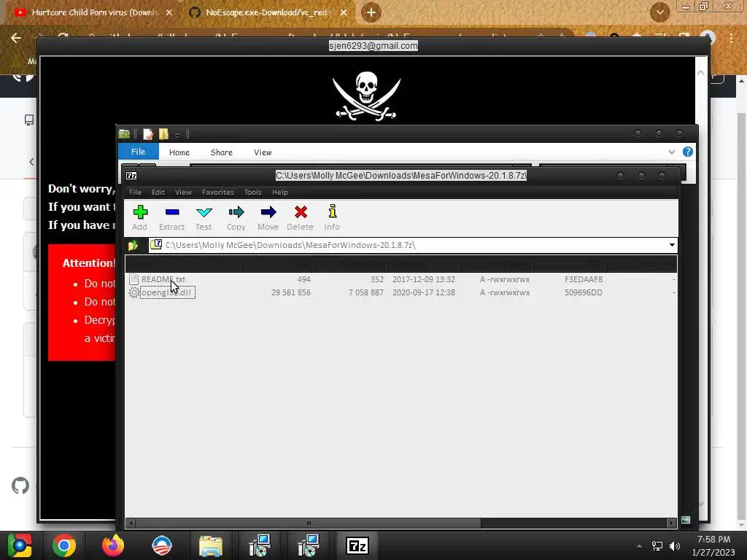Open the File Explorer taskbar icon
This screenshot has width=747, height=560.
(x=210, y=545)
